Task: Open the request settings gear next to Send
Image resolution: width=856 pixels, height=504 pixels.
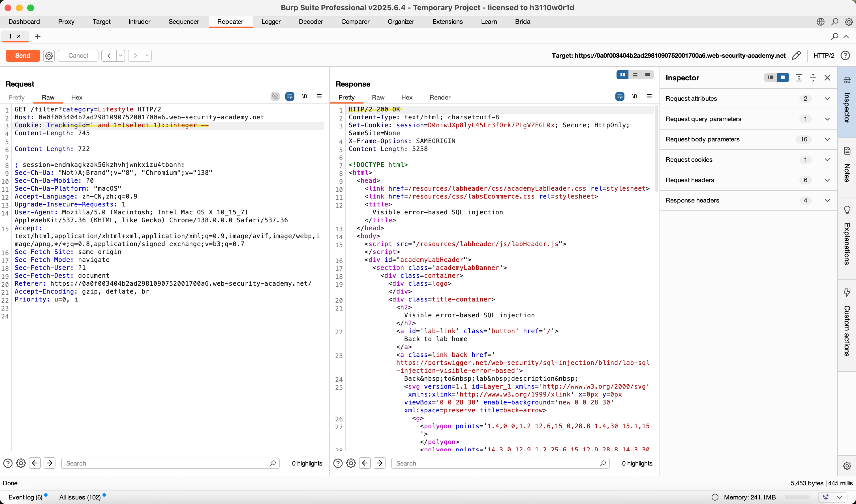Action: [49, 56]
